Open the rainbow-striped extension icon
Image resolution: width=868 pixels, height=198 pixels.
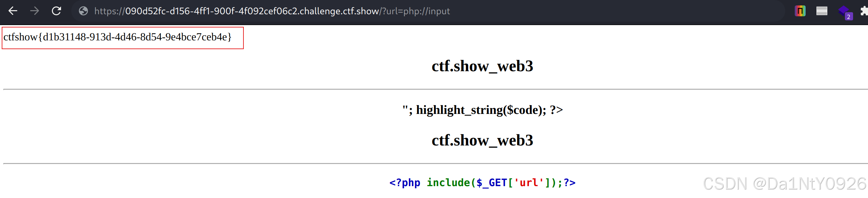pyautogui.click(x=800, y=11)
